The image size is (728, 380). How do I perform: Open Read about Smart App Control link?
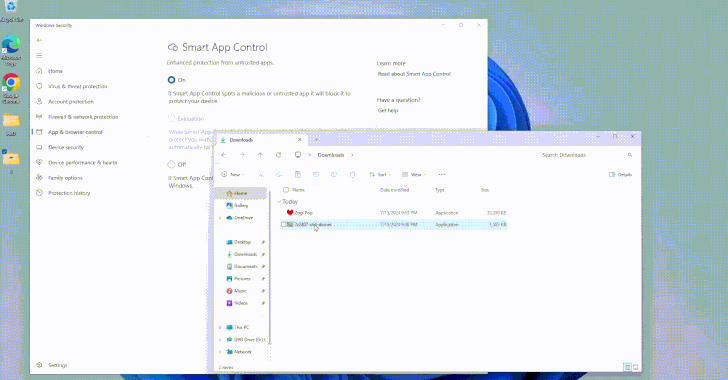pyautogui.click(x=414, y=74)
